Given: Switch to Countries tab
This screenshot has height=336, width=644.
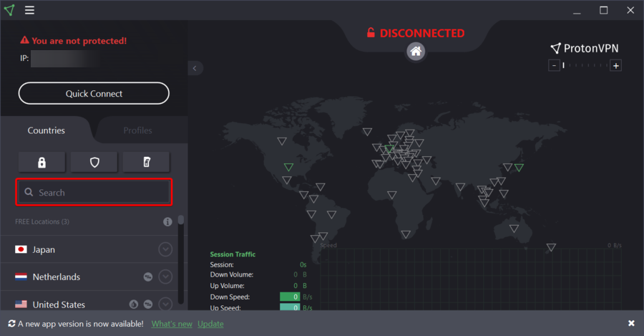Looking at the screenshot, I should 46,130.
